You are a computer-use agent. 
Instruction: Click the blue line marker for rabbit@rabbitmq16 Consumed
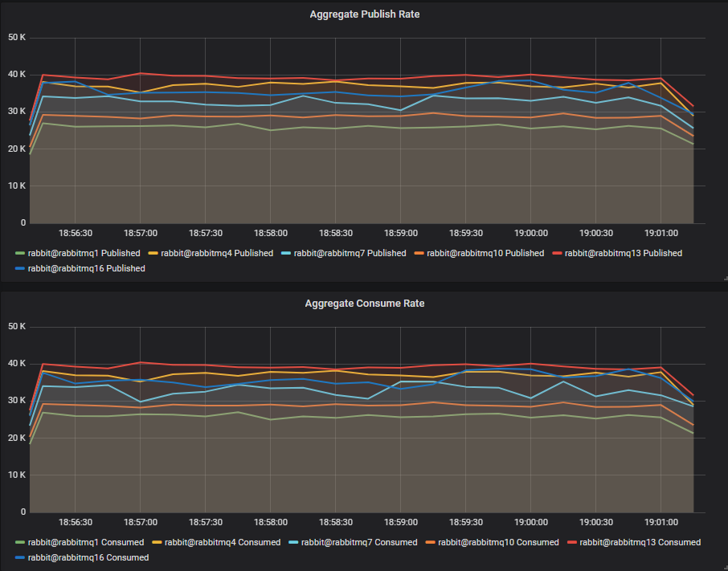click(20, 557)
